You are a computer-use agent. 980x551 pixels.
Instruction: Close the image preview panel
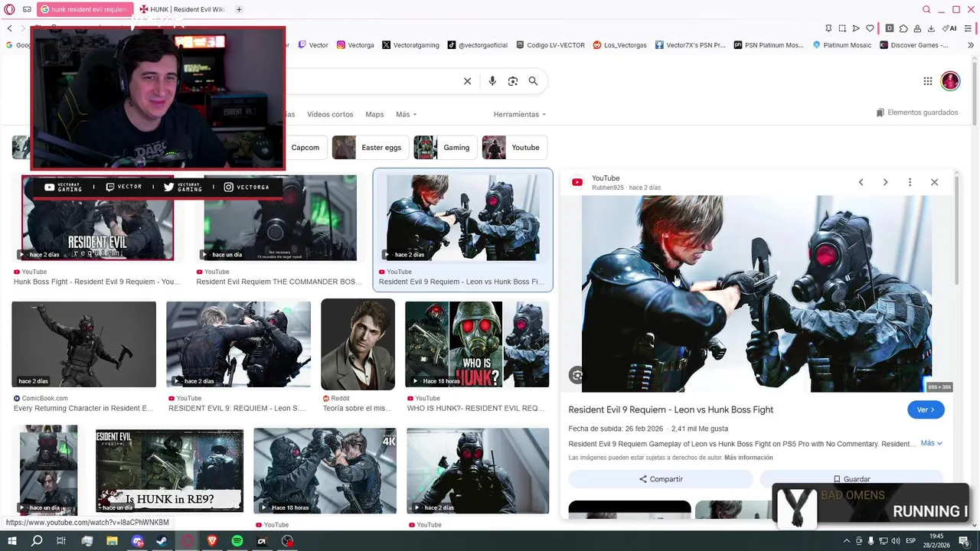[934, 182]
